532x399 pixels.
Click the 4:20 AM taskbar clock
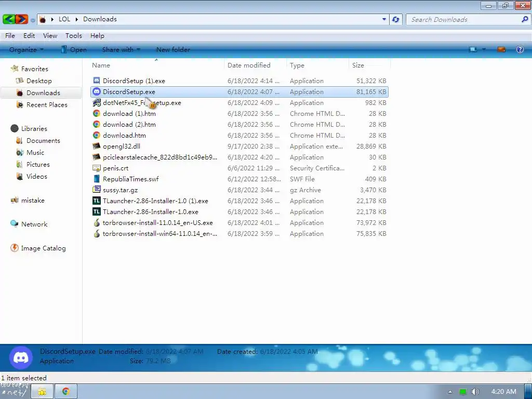503,392
